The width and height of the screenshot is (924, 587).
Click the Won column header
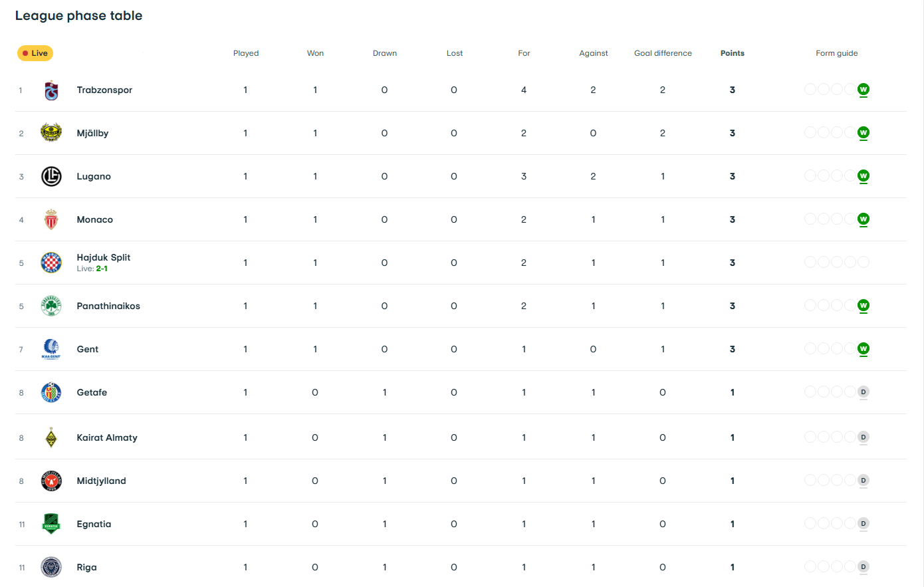(x=315, y=53)
